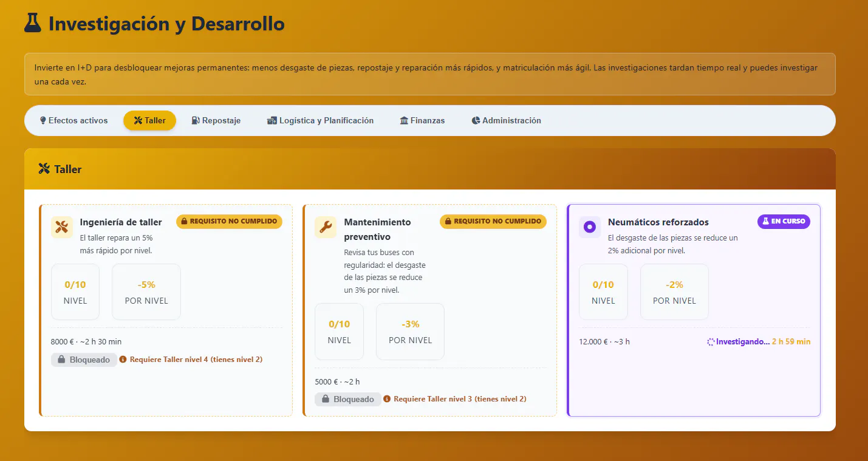Click the '12.000 € · ~3 h' cost text
Viewport: 868px width, 461px height.
pos(604,342)
